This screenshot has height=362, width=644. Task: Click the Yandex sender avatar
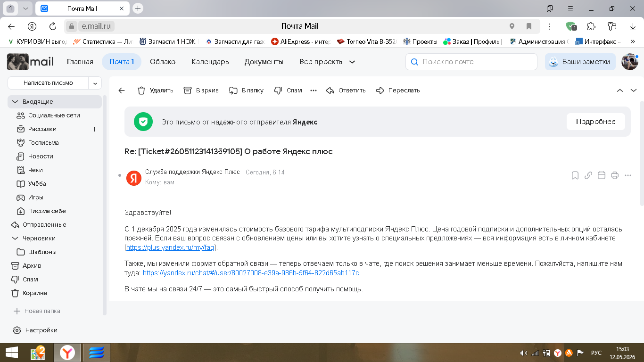click(134, 178)
